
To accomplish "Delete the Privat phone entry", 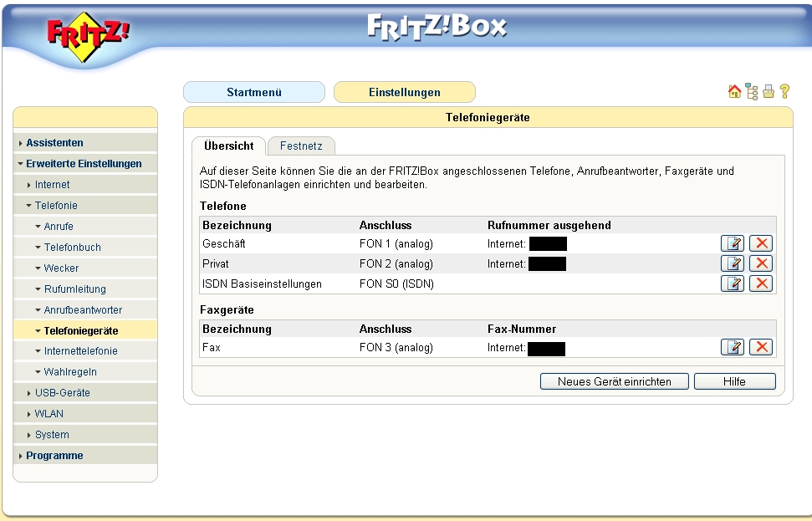I will 761,263.
